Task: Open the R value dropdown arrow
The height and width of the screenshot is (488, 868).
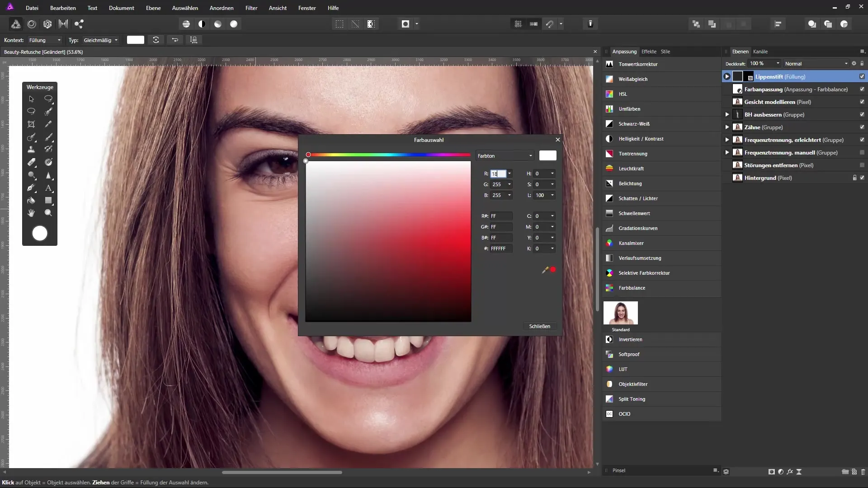Action: click(x=509, y=174)
